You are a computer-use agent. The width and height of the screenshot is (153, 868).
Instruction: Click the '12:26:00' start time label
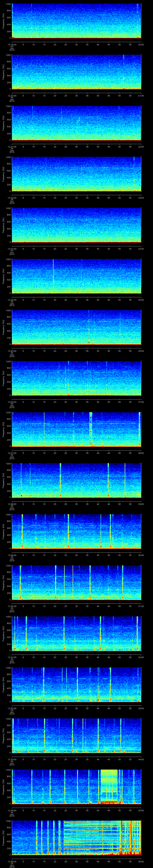coord(12,402)
